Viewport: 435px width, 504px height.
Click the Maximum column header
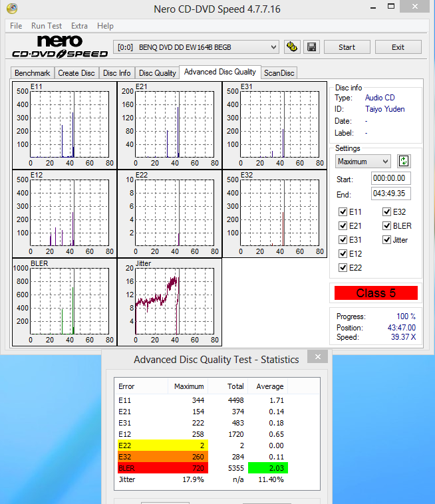(x=188, y=386)
